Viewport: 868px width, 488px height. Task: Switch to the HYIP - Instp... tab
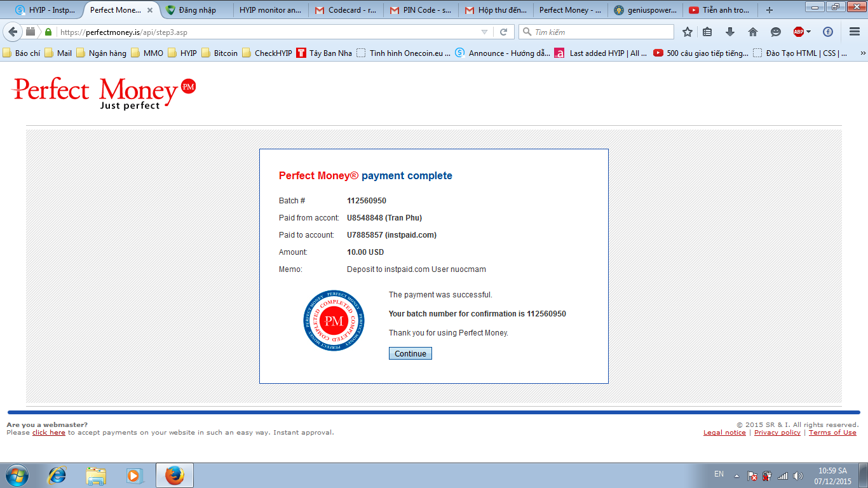(46, 10)
